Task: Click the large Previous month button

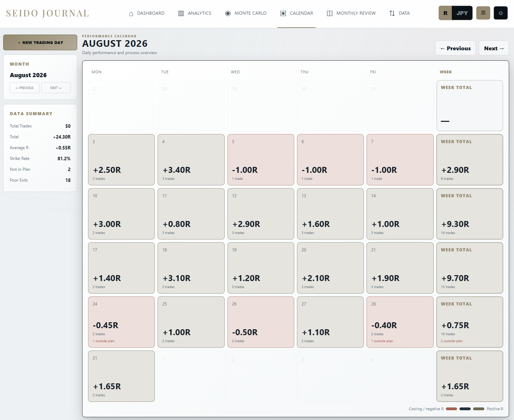Action: [455, 48]
